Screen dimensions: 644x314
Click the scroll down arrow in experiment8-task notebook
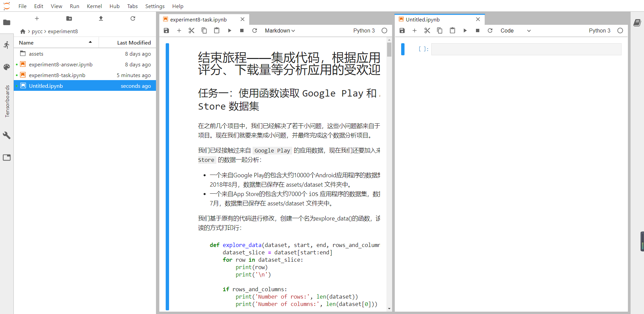389,309
